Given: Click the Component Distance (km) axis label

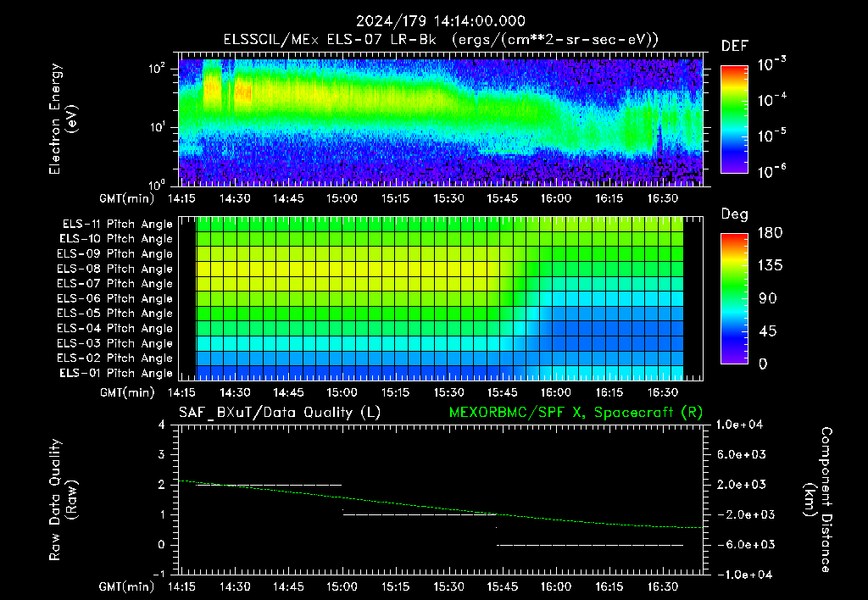Looking at the screenshot, I should point(818,500).
